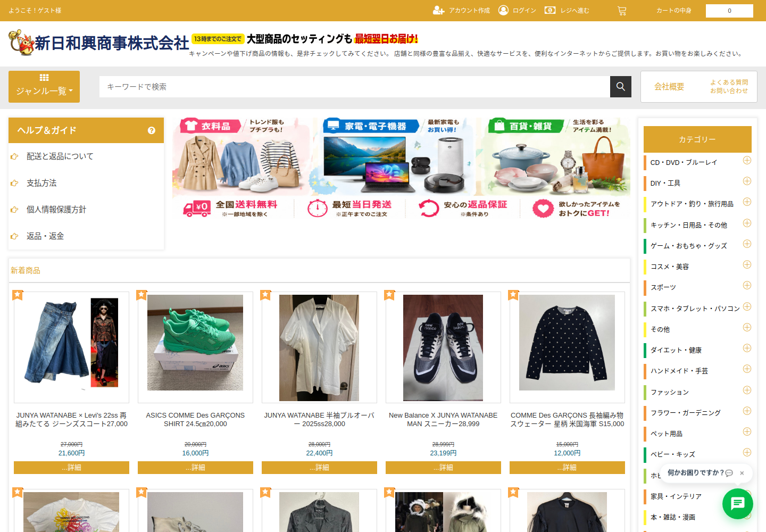This screenshot has height=532, width=766.
Task: Open the ジャンル一覧 dropdown
Action: [44, 87]
